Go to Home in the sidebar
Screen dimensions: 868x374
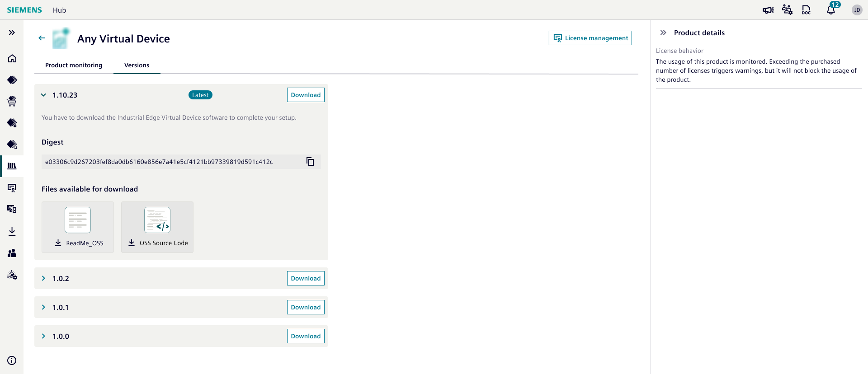click(12, 59)
